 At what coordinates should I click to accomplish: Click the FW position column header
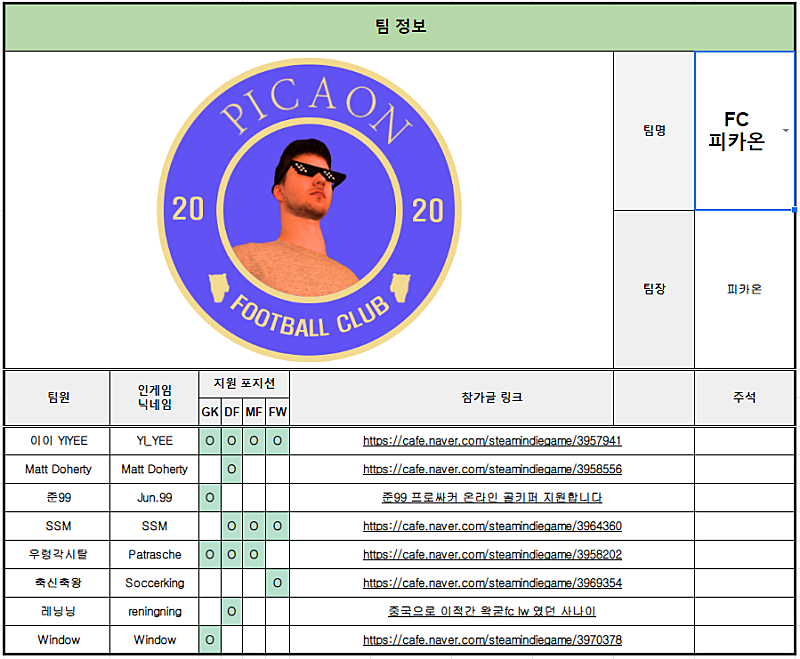point(278,412)
